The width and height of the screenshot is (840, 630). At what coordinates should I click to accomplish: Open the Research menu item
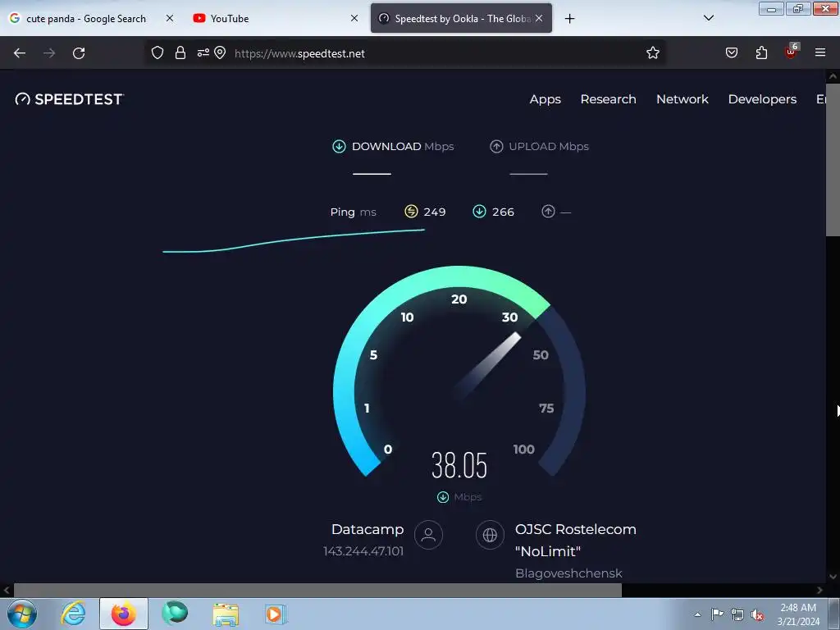608,99
